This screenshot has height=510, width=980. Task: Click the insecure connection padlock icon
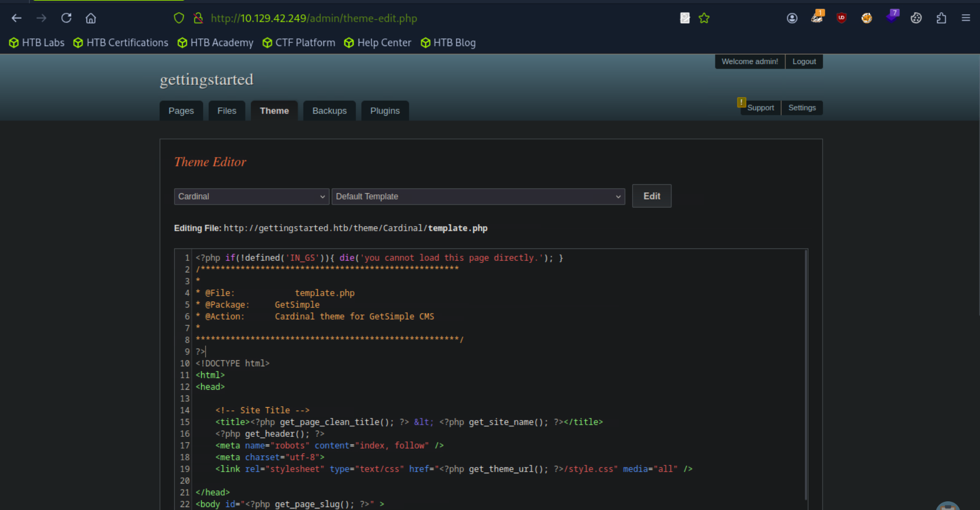[198, 18]
